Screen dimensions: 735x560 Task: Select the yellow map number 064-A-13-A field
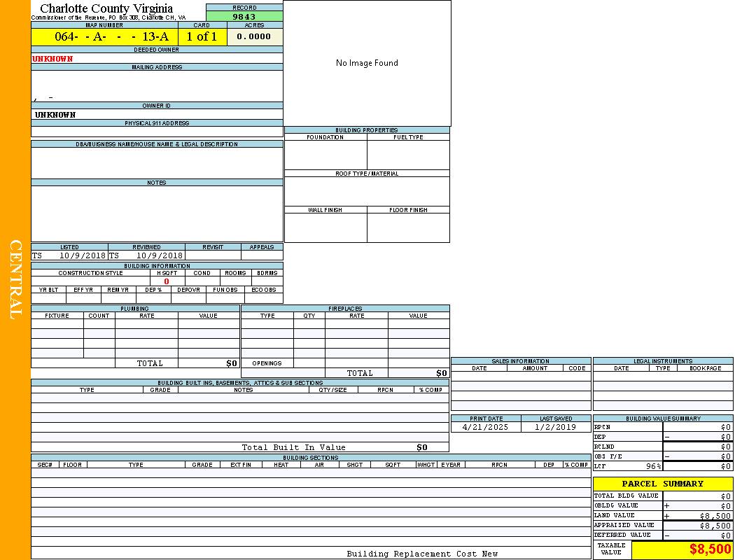(x=104, y=37)
